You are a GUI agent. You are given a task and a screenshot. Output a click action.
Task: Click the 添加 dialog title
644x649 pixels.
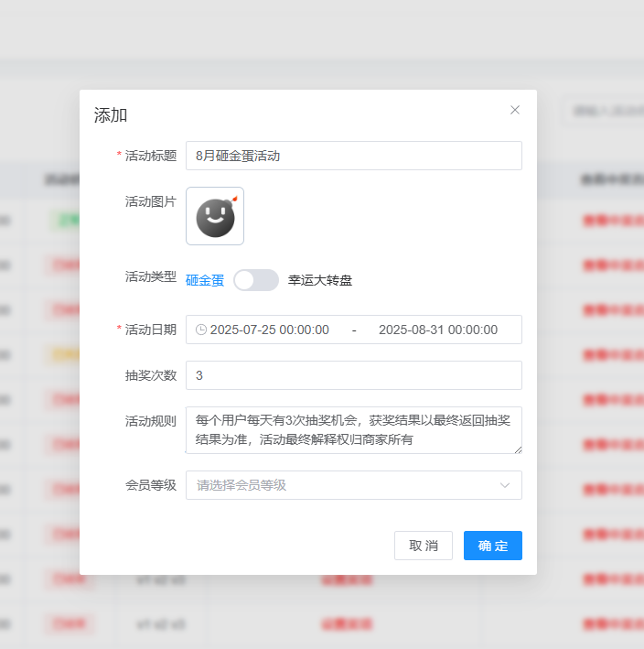[x=111, y=115]
